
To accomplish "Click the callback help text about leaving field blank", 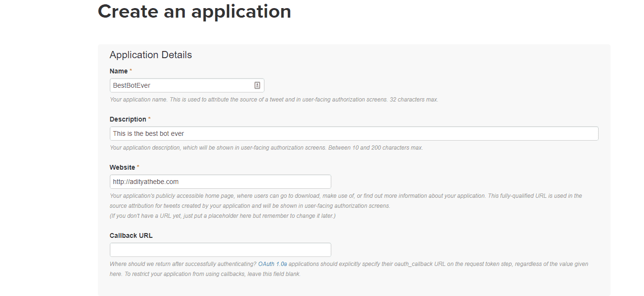I will pos(205,274).
